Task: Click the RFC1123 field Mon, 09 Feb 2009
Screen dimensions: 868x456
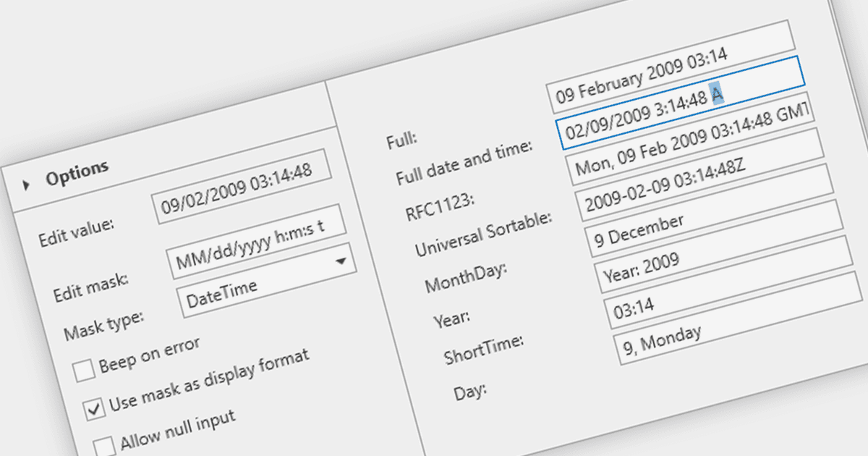Action: coord(690,138)
